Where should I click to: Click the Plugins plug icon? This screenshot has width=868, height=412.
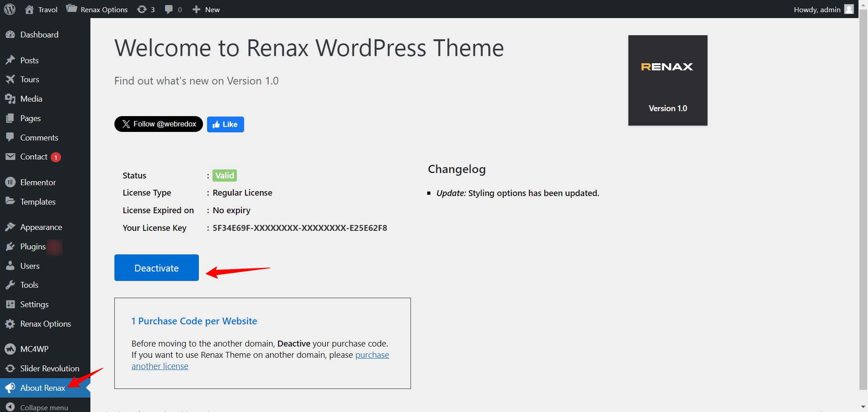coord(10,247)
